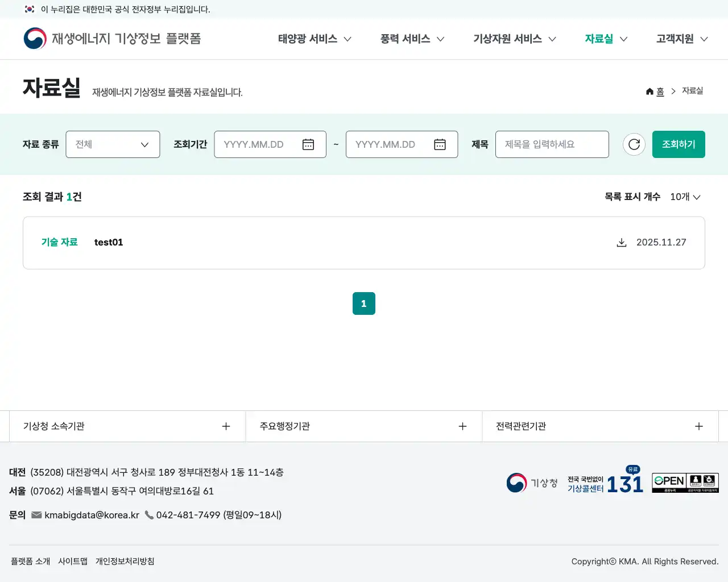This screenshot has width=728, height=582.
Task: Open the 고객지원 menu
Action: point(676,39)
